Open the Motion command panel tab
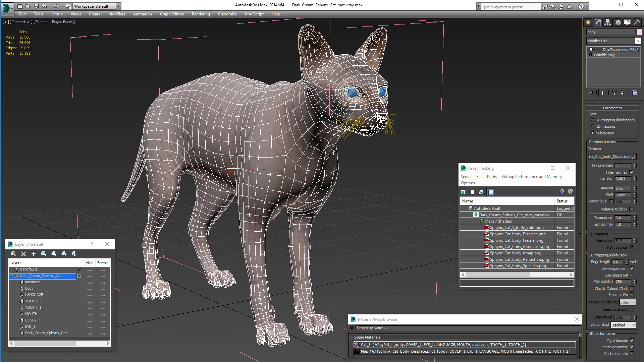The width and height of the screenshot is (644, 362). point(618,22)
